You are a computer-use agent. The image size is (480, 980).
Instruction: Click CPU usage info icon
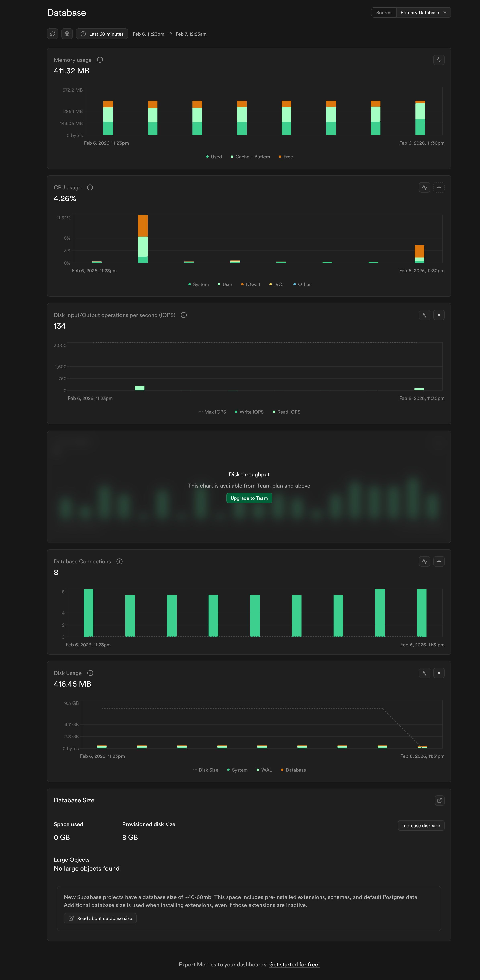tap(90, 188)
